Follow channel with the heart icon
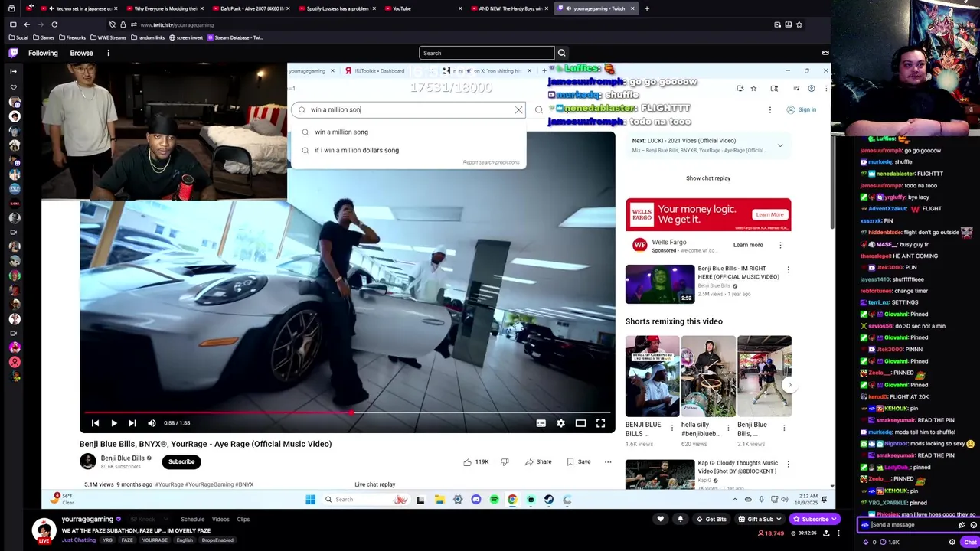 point(660,520)
